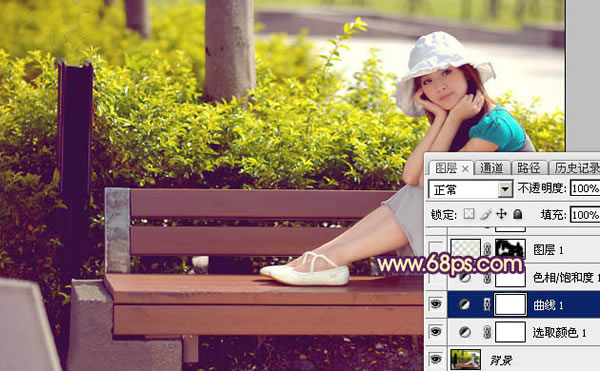
Task: Switch to the 通道 tab
Action: pos(492,168)
